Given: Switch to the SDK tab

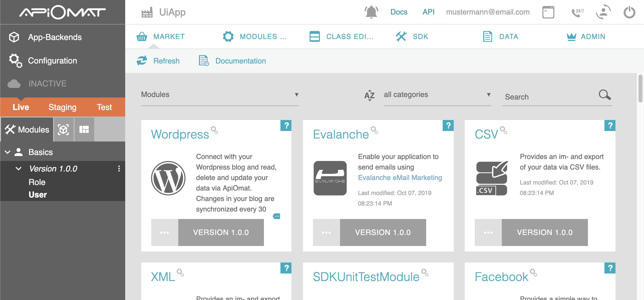Looking at the screenshot, I should tap(412, 36).
